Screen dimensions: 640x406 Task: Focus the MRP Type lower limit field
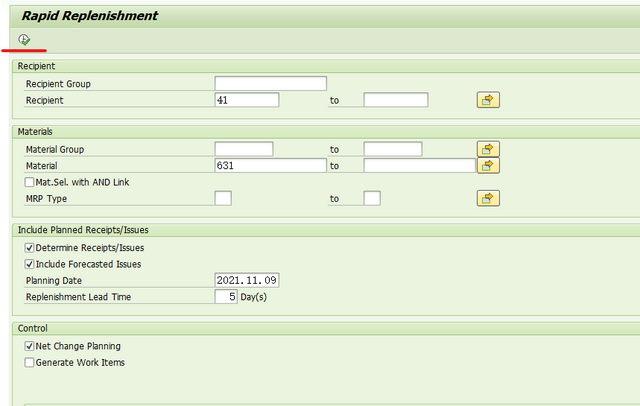223,199
